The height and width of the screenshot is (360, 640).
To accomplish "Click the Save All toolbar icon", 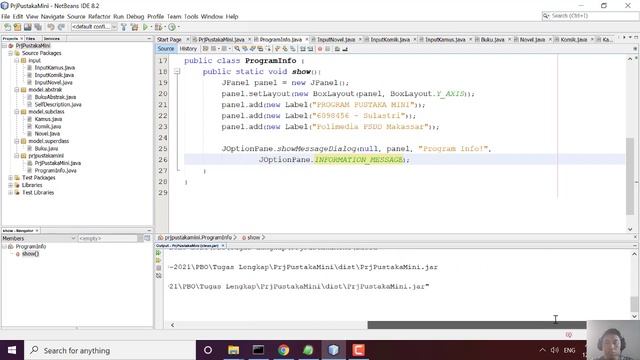I will click(38, 27).
